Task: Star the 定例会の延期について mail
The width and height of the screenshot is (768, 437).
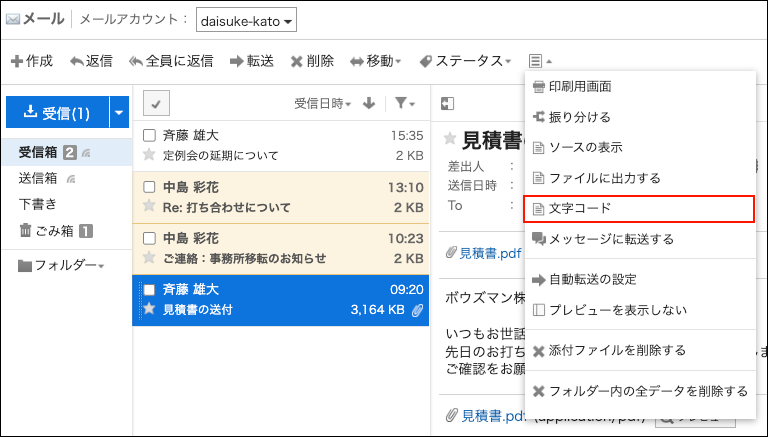Action: [149, 155]
